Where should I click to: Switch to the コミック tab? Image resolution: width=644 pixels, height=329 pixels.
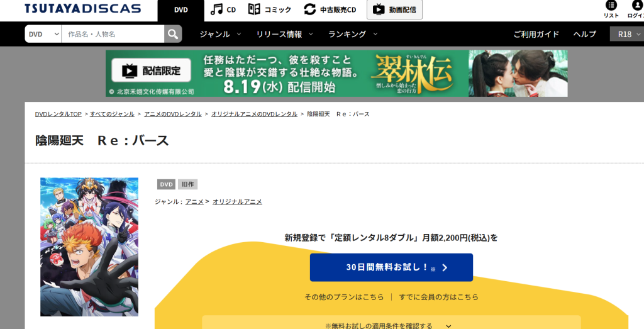click(270, 9)
